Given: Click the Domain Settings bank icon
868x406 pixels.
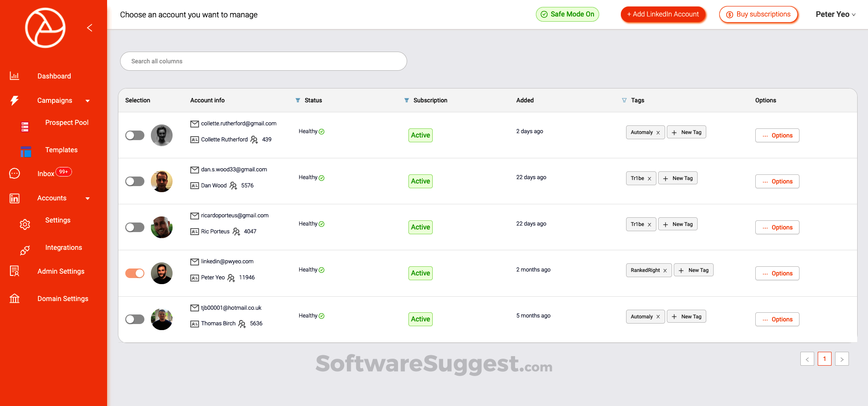Looking at the screenshot, I should click(14, 298).
